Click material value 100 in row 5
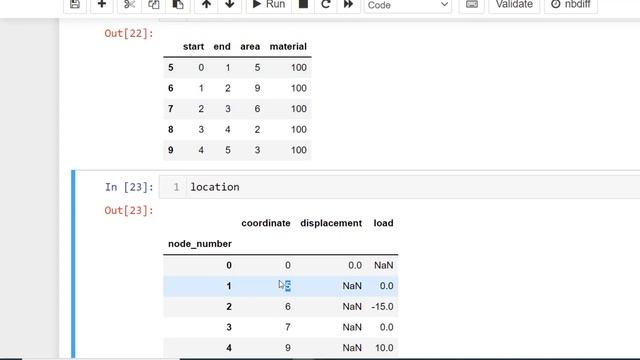The width and height of the screenshot is (640, 360). (x=299, y=67)
